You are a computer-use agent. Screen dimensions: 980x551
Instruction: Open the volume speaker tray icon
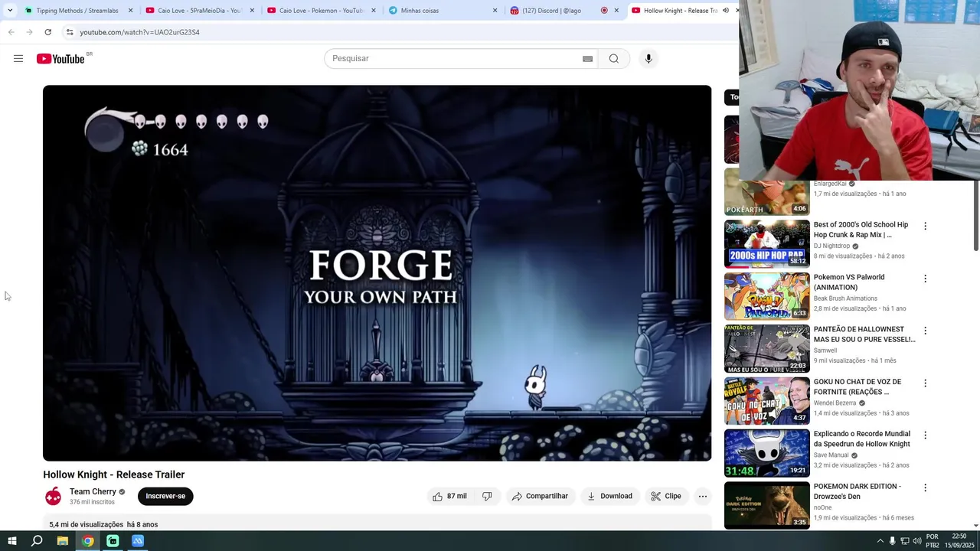917,541
